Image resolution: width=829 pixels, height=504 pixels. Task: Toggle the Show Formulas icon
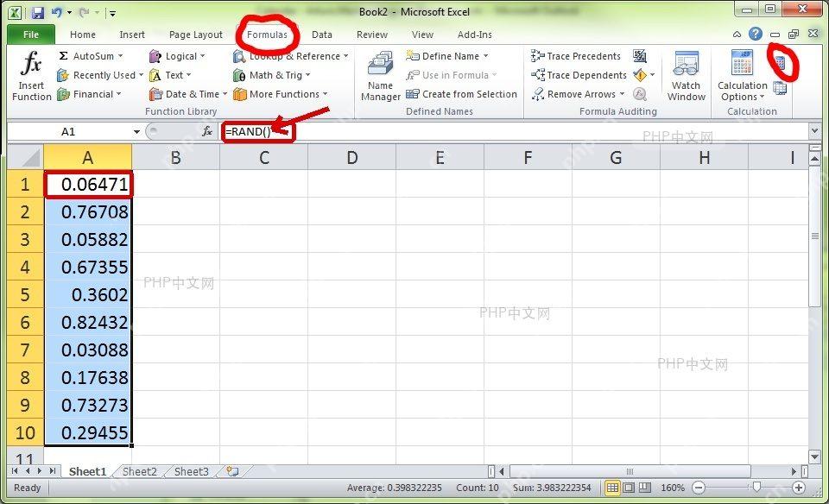pos(640,55)
